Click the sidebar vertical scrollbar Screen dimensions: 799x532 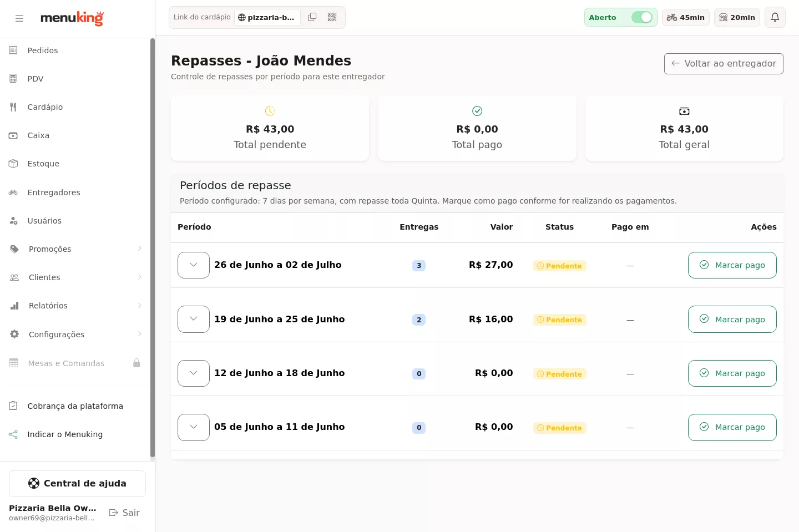(153, 248)
